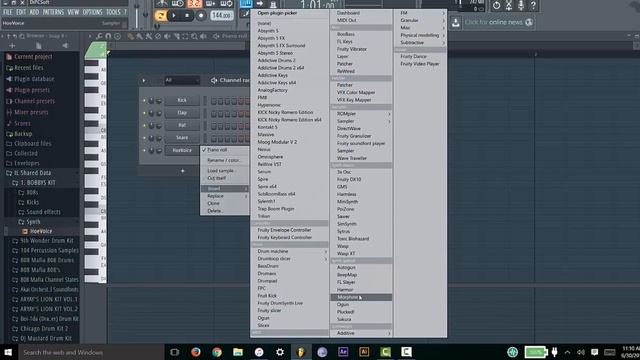Launch After Effects from the taskbar
Screen dimensions: 640x360
point(343,352)
